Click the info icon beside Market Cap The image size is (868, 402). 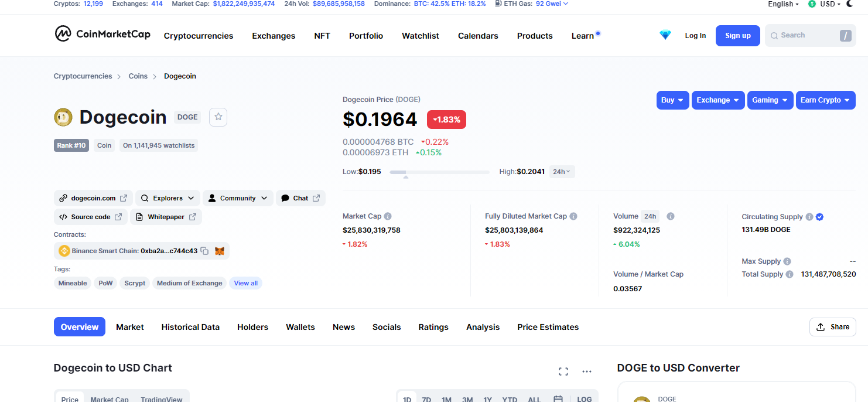(x=388, y=216)
